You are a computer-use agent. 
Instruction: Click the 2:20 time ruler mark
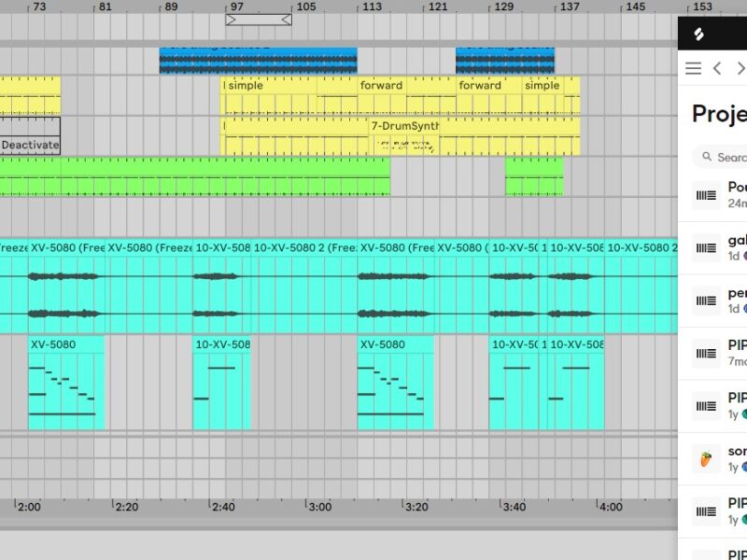coord(125,507)
